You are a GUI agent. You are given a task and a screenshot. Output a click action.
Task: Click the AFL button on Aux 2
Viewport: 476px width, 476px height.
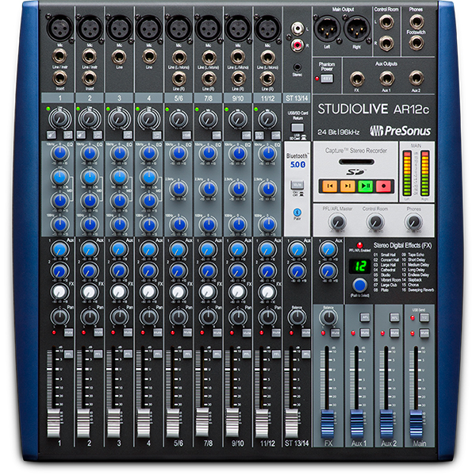click(394, 317)
